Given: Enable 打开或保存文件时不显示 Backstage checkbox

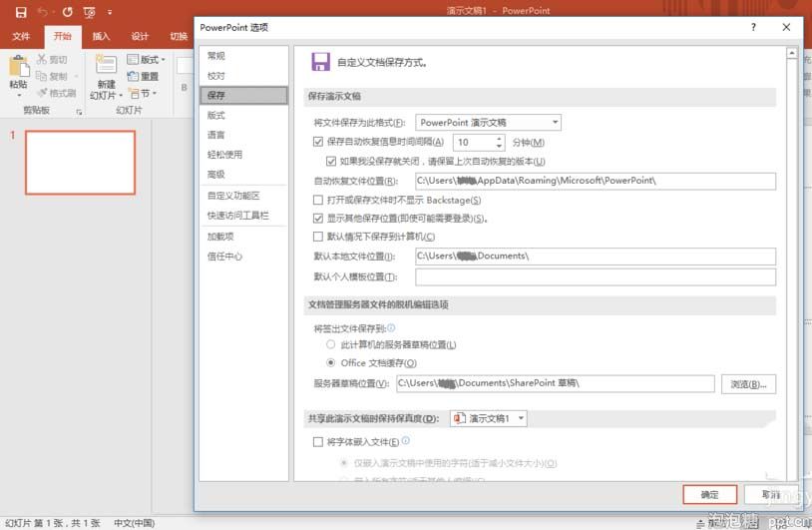Looking at the screenshot, I should click(x=318, y=200).
